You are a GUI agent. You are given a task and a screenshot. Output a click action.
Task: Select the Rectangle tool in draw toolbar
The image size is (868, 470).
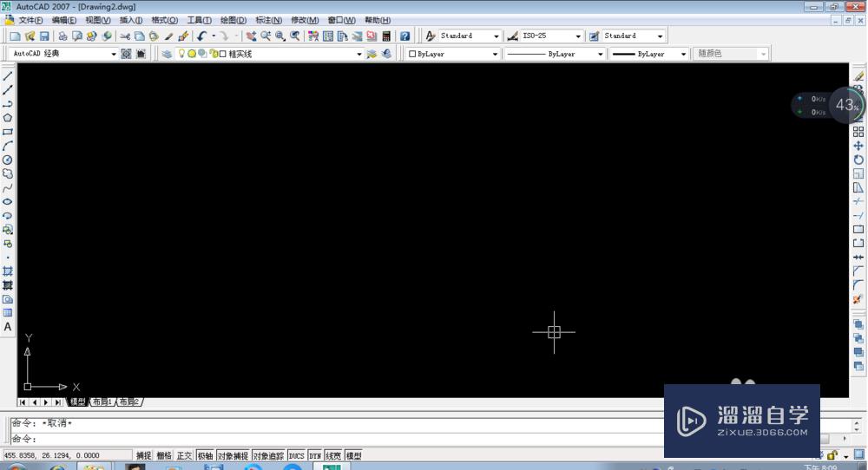(x=8, y=132)
